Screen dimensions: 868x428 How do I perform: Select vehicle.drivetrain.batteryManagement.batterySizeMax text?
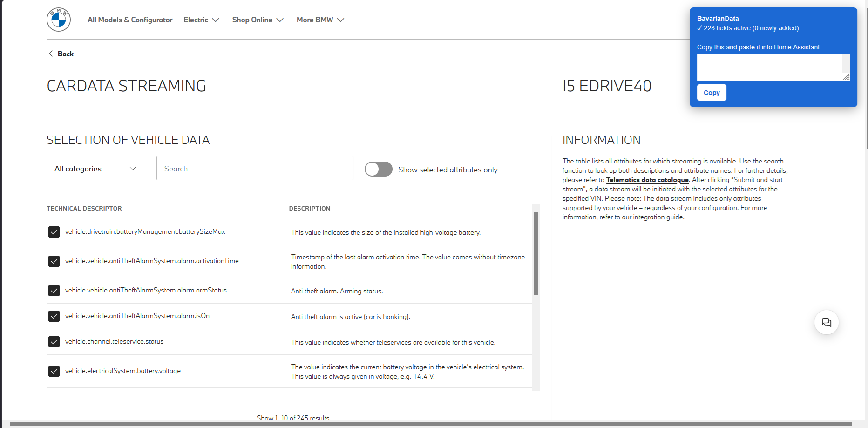145,231
